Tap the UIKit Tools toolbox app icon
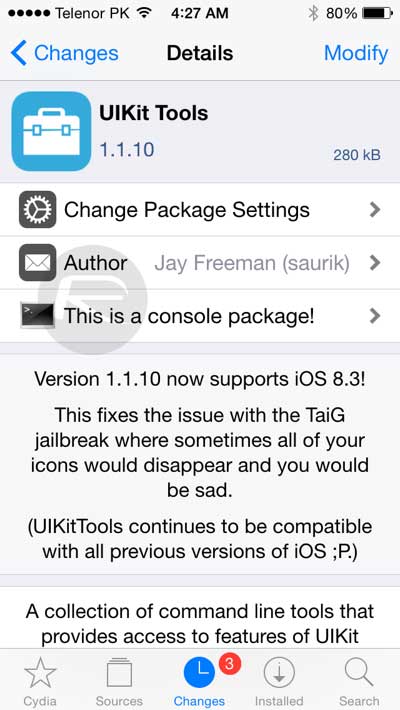The image size is (400, 710). pyautogui.click(x=51, y=131)
